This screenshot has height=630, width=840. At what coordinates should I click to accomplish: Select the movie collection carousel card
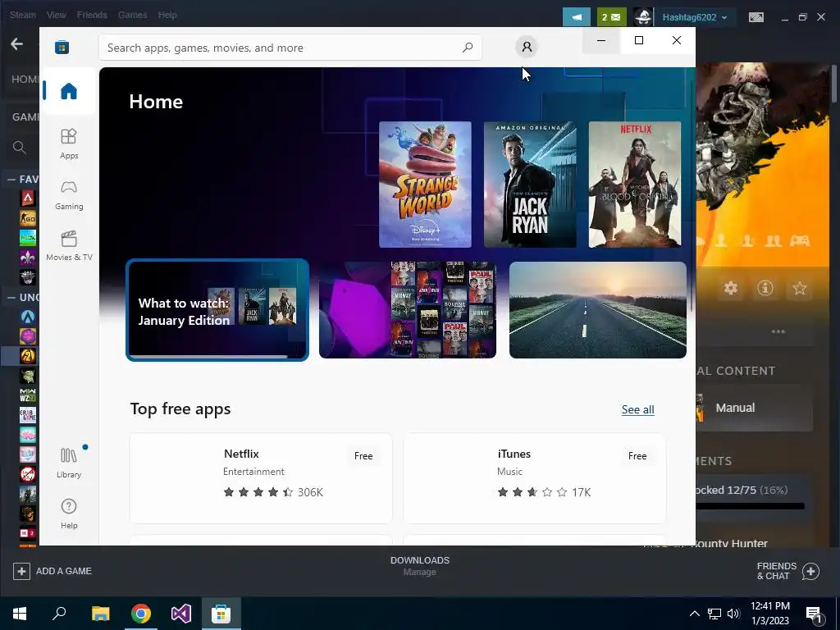[x=407, y=309]
